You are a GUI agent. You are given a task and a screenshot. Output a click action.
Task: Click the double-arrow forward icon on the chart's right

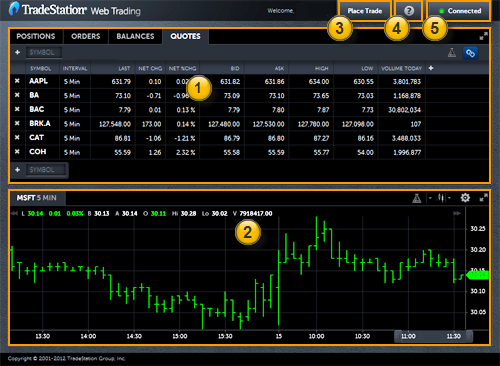click(457, 213)
